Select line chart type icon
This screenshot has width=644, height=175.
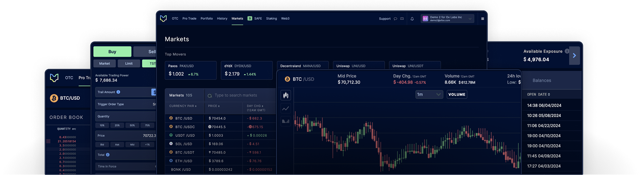tap(286, 109)
